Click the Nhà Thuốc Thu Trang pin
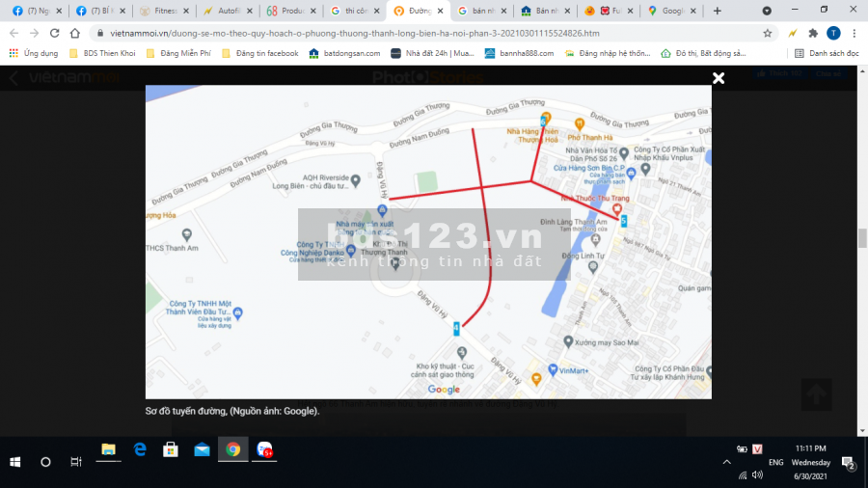Screen dimensions: 868x488 coord(616,209)
